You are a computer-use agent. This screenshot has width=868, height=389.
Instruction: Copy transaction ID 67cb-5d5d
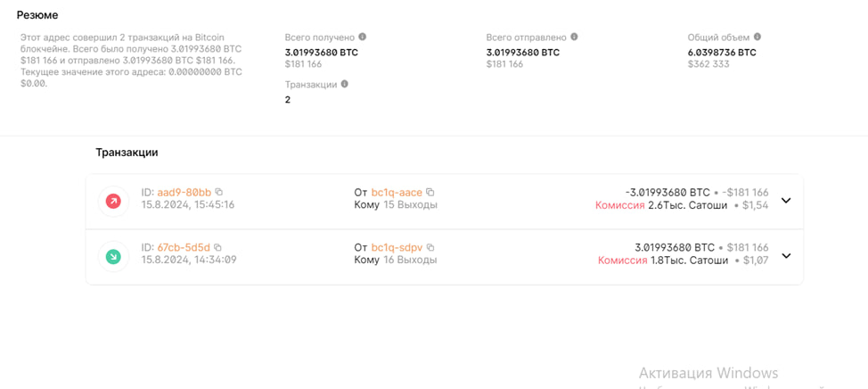(217, 247)
